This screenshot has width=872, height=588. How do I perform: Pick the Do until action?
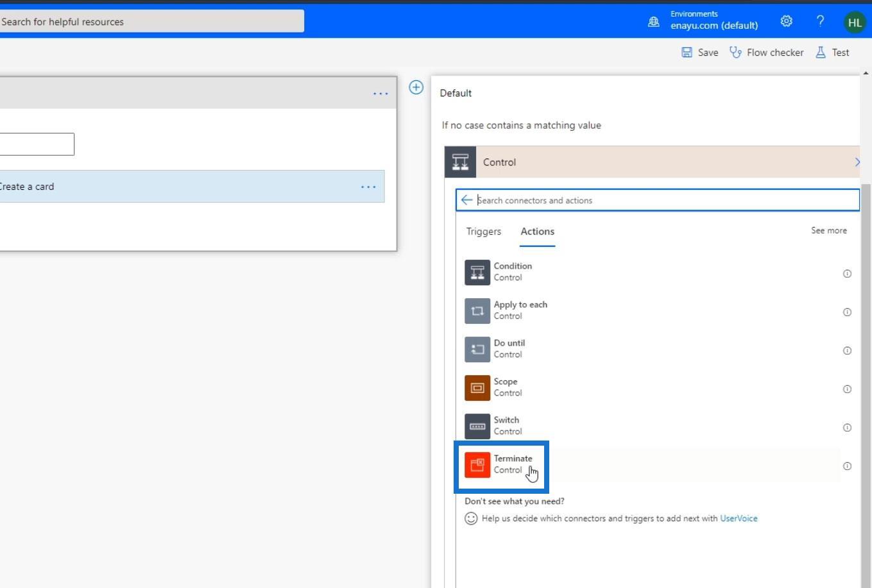[509, 349]
